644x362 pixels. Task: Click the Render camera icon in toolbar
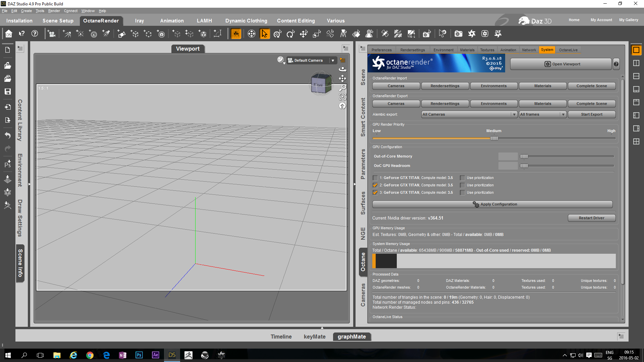point(458,34)
